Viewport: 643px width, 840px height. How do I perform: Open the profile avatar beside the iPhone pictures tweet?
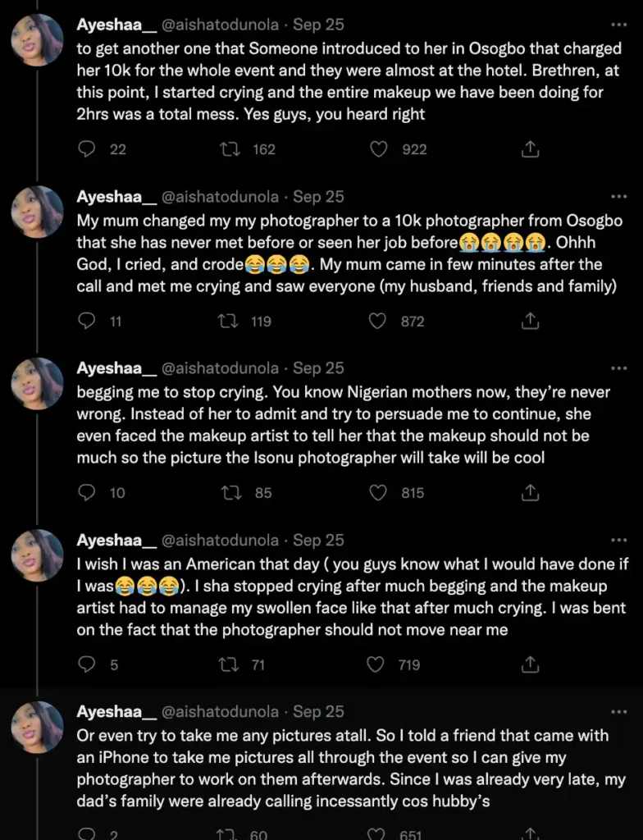click(x=37, y=726)
